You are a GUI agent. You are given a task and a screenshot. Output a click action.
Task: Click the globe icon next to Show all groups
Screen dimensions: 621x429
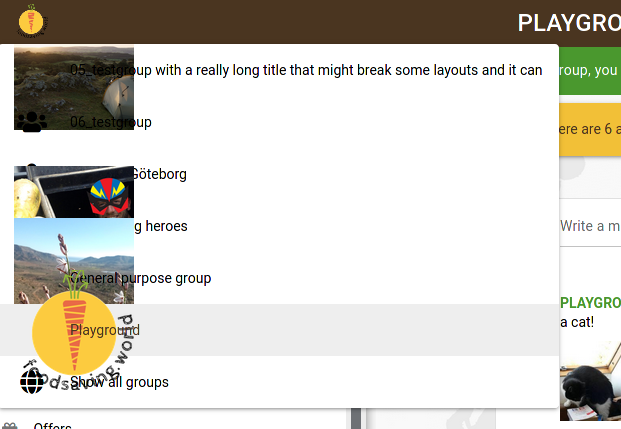(32, 382)
